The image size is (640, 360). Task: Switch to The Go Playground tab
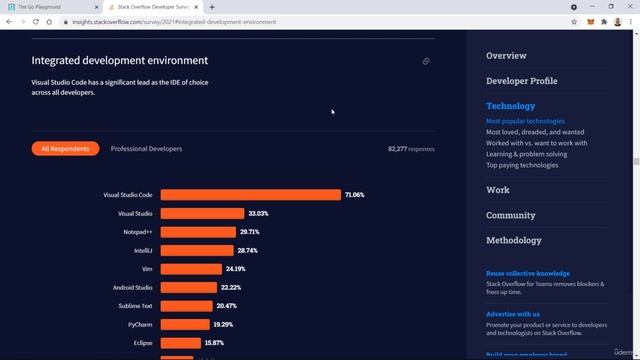pos(53,7)
